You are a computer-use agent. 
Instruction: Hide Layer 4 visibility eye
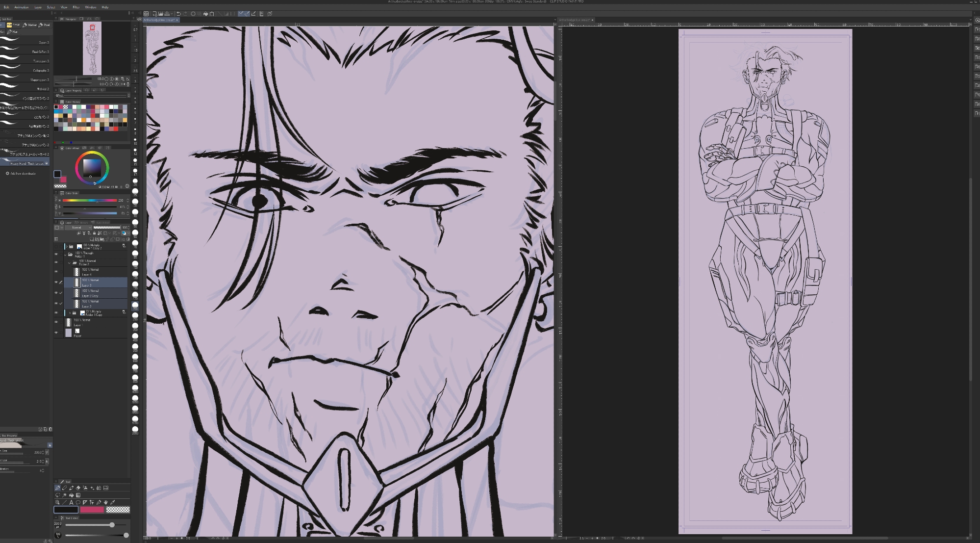[56, 271]
